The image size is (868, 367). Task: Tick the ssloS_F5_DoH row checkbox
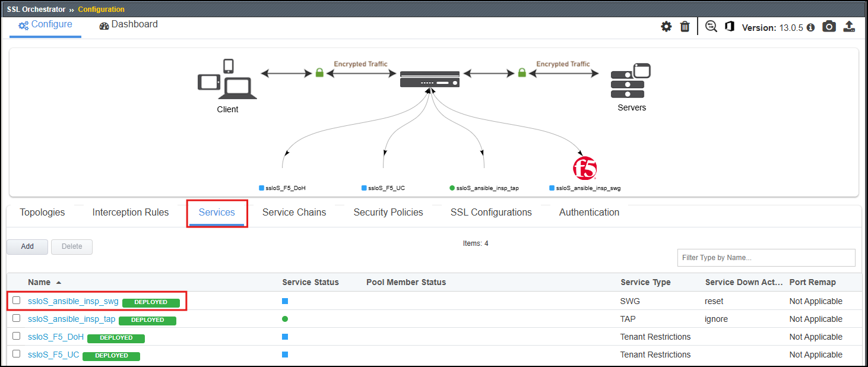point(17,336)
